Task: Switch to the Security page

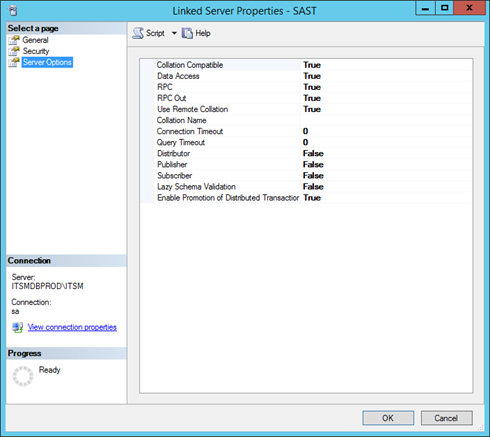Action: [x=36, y=51]
